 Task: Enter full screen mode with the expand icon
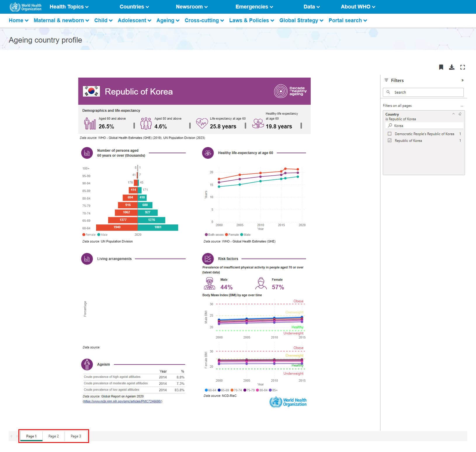click(x=463, y=67)
